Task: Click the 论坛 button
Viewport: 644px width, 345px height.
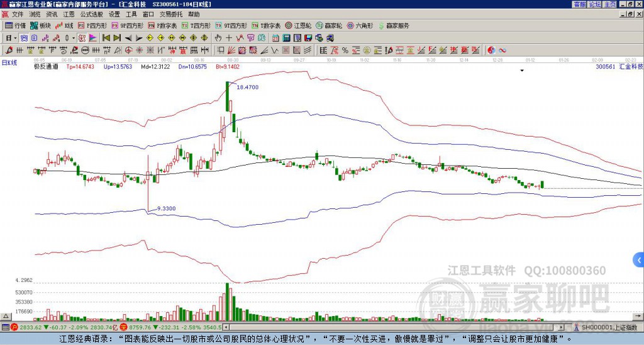Action: pyautogui.click(x=595, y=4)
